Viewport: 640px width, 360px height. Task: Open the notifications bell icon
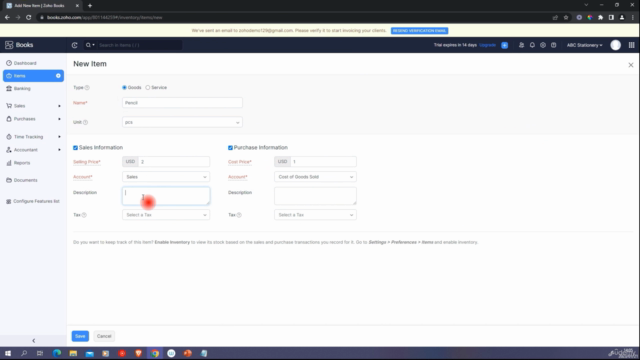(532, 45)
